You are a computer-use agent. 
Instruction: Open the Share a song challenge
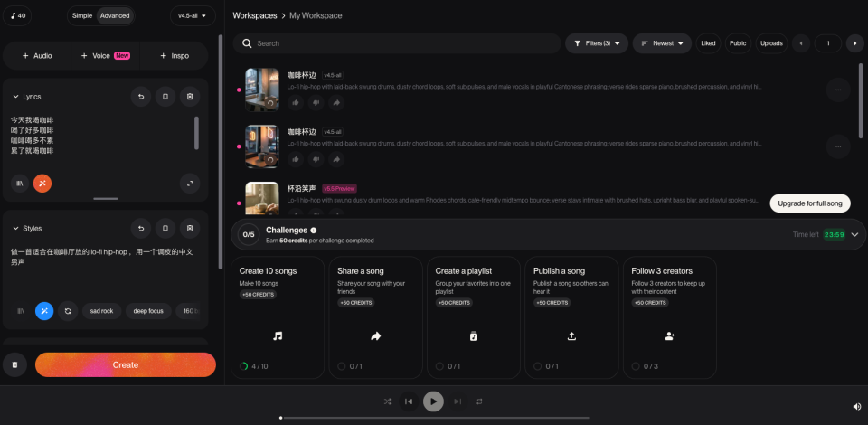[x=375, y=317]
